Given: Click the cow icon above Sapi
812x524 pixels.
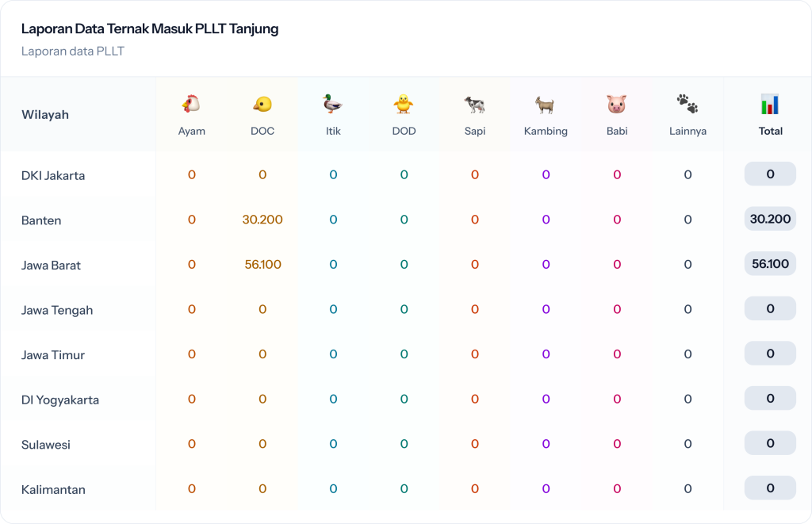Looking at the screenshot, I should (475, 104).
